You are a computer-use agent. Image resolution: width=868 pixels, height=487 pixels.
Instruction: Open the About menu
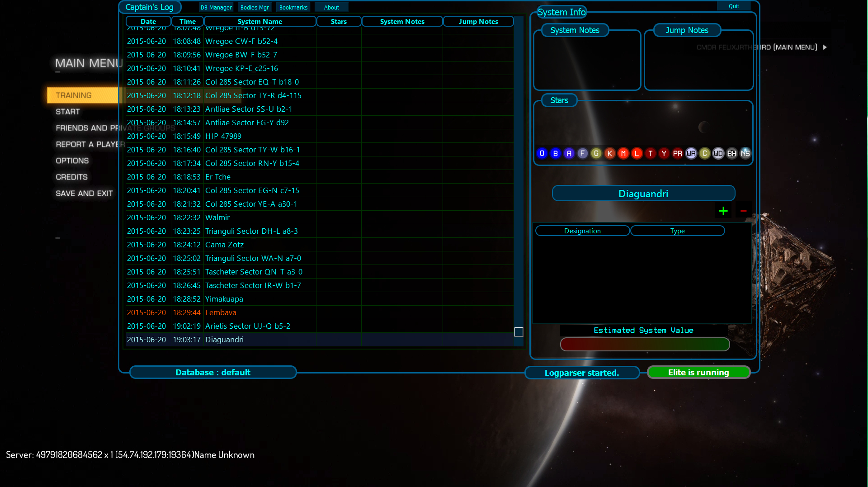[331, 7]
